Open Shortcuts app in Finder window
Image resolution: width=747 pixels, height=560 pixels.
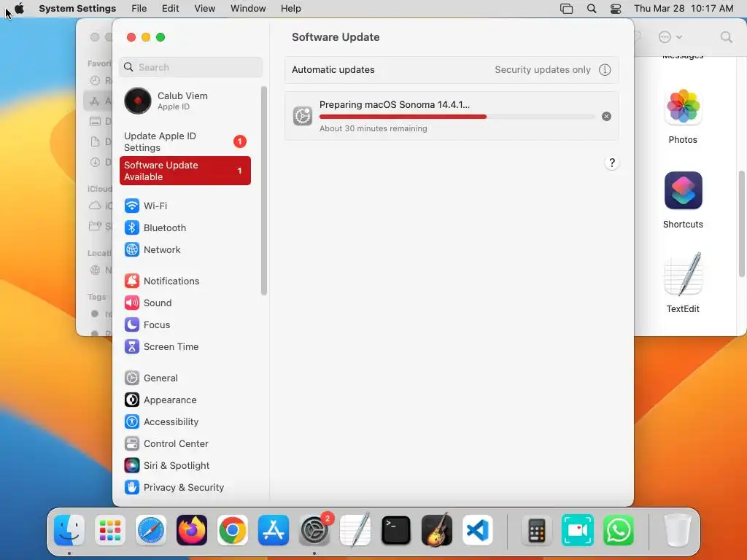click(683, 200)
